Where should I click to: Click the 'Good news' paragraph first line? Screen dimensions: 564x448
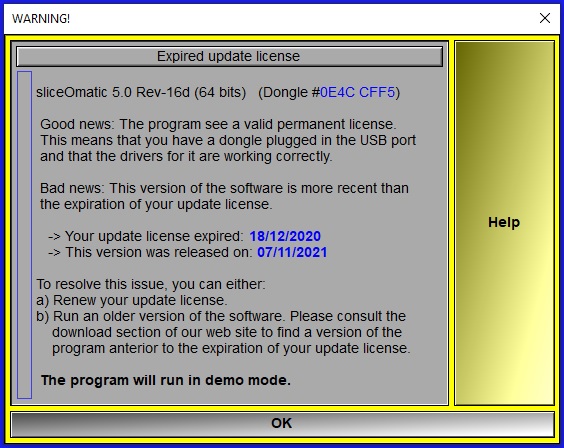(218, 124)
